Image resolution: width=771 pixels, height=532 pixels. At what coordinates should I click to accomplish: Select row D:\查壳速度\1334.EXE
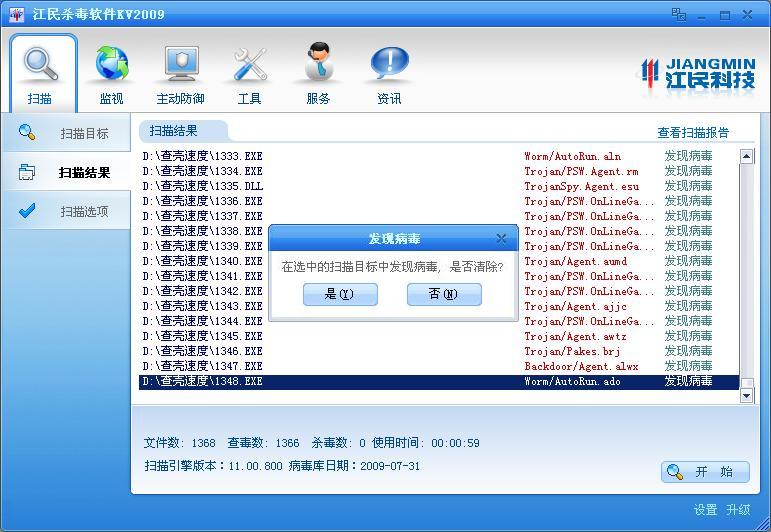(439, 171)
